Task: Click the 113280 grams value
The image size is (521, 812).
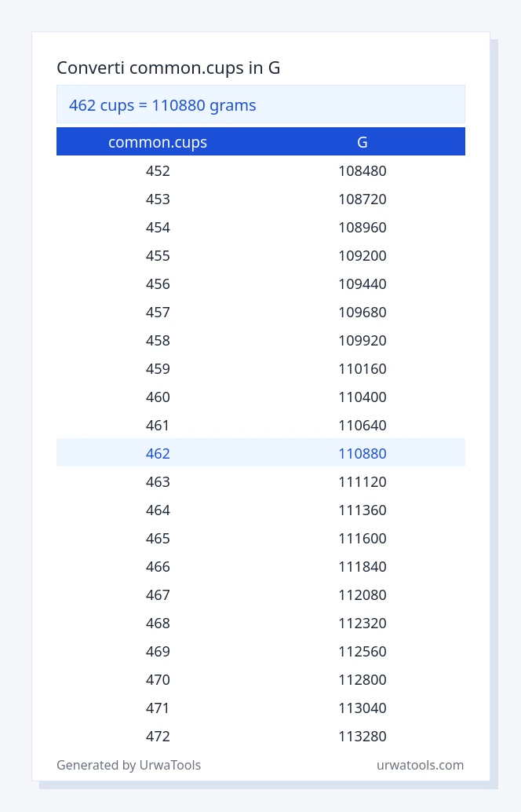Action: pos(363,736)
